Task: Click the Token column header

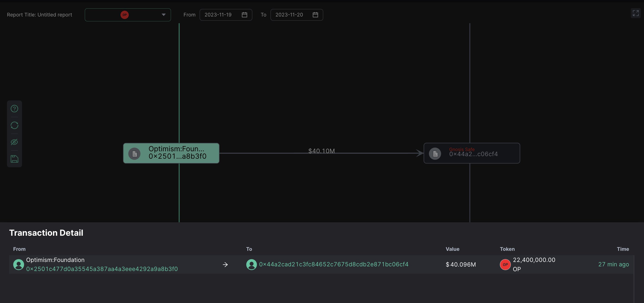Action: pos(507,249)
